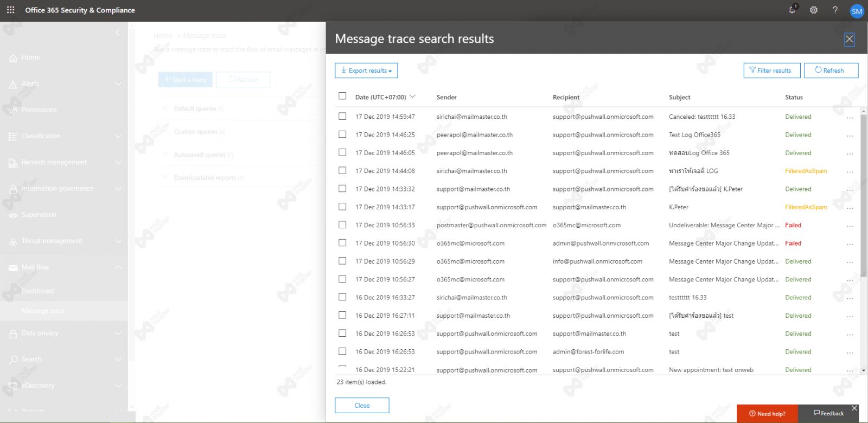Open the help question mark

click(x=835, y=10)
